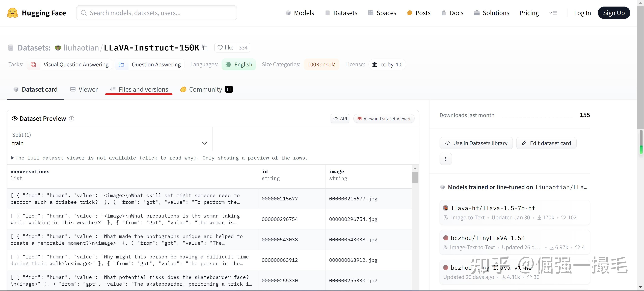Click liuhaotian avatar icon
This screenshot has width=644, height=291.
point(58,47)
